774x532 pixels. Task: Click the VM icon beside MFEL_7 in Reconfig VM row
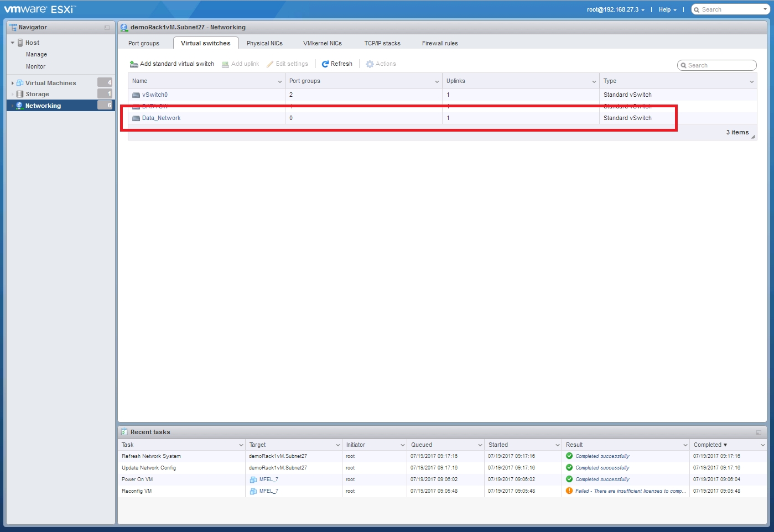pyautogui.click(x=253, y=491)
